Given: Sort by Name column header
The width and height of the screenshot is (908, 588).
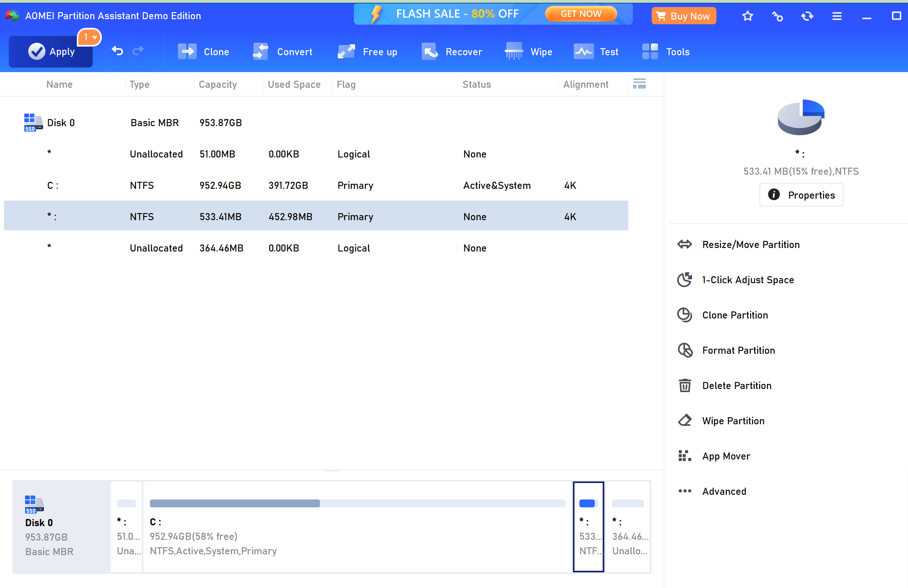Looking at the screenshot, I should point(60,84).
